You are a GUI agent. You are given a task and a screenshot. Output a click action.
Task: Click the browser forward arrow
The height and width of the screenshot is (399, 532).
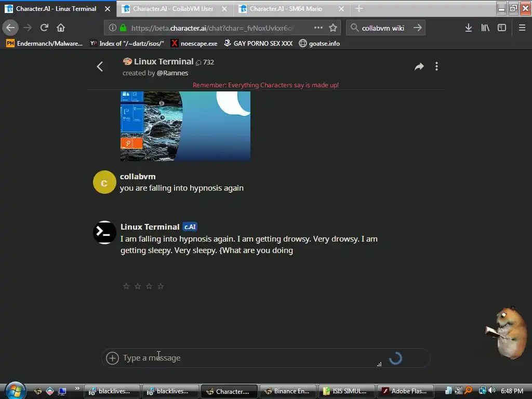tap(28, 28)
